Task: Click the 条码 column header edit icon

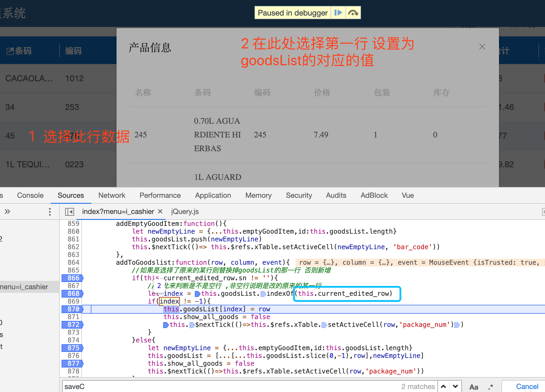Action: (10, 51)
